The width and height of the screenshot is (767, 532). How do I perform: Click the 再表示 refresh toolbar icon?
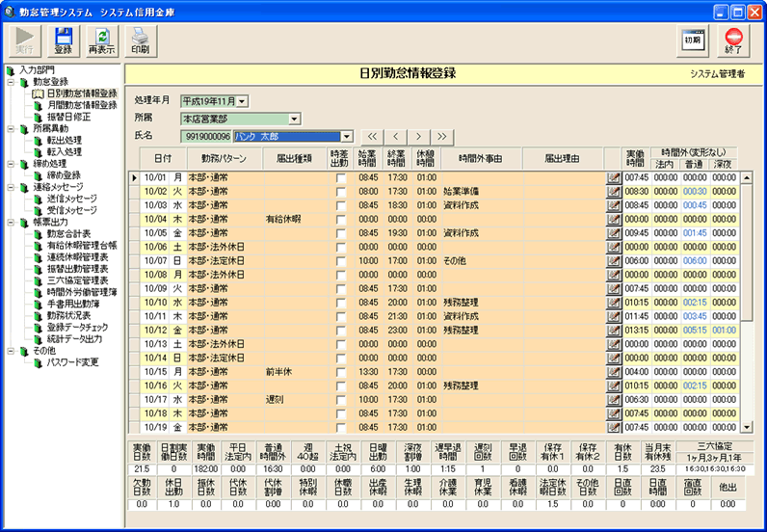click(102, 40)
